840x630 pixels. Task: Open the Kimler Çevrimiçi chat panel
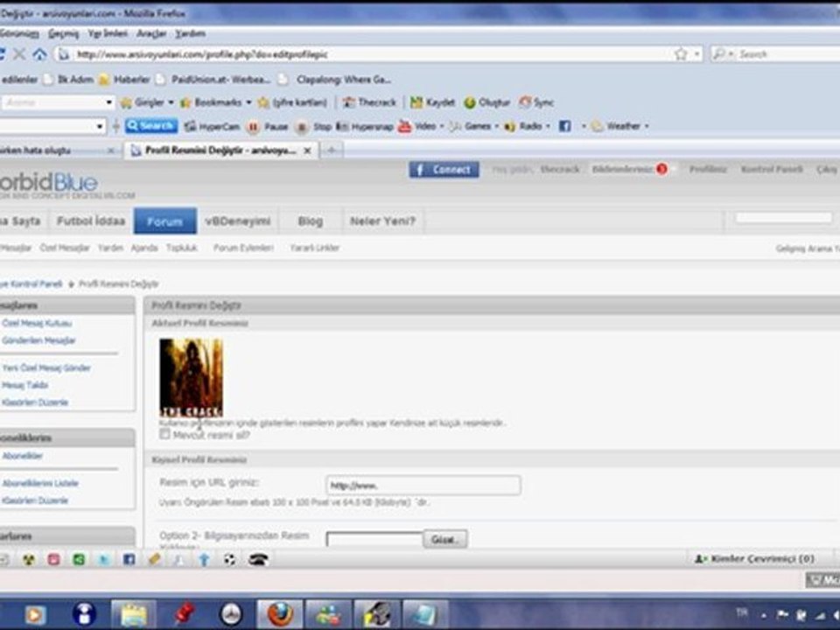pyautogui.click(x=755, y=559)
